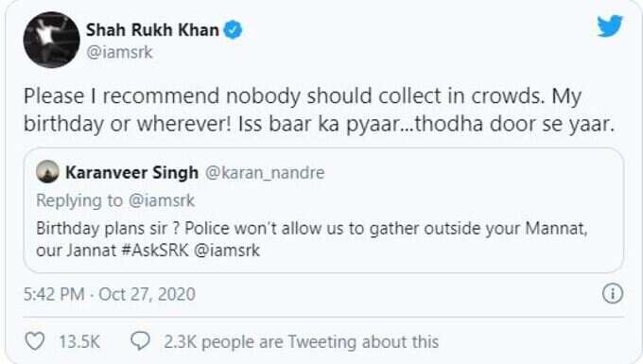
Task: Open the 5:42 PM timestamp link
Action: click(x=54, y=294)
